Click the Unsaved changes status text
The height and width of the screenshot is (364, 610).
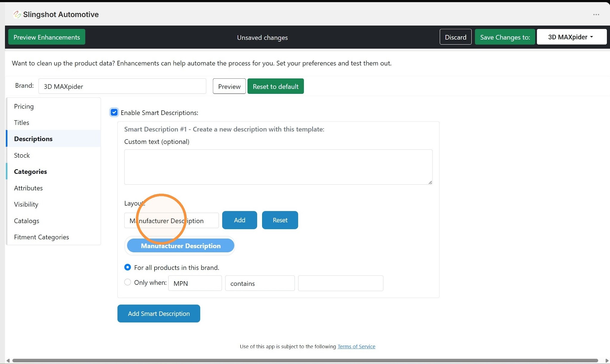262,38
